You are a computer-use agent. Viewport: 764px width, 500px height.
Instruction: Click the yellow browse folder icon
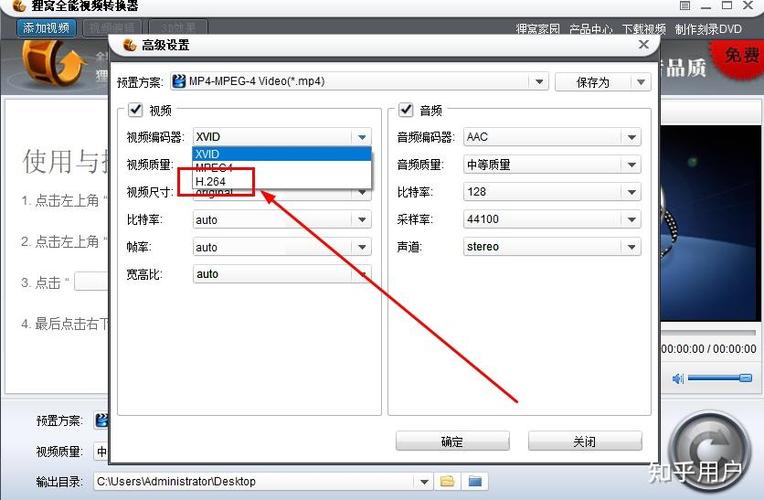(x=447, y=481)
